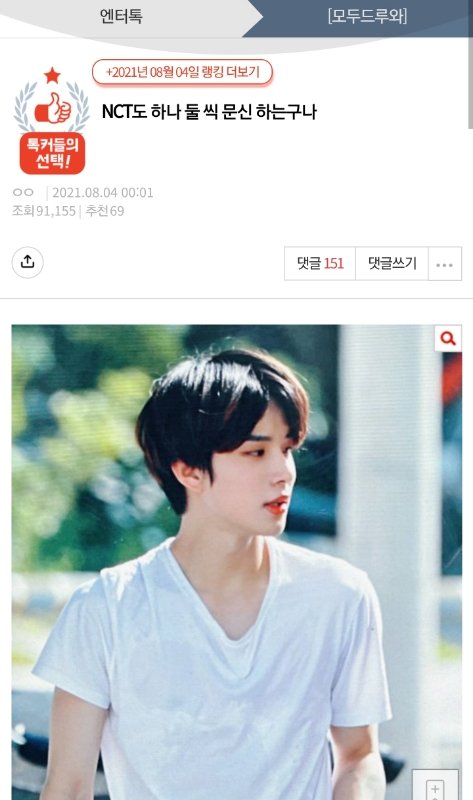Viewport: 473px width, 800px height.
Task: Click the ㅇㅇ author name
Action: pos(23,192)
